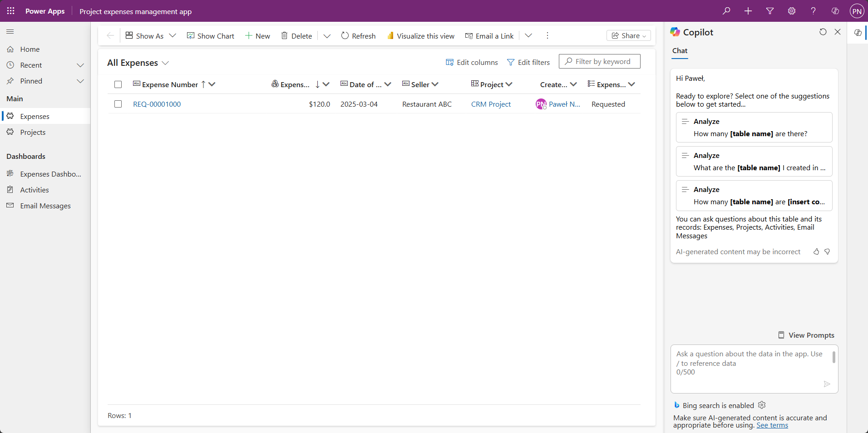Open Projects in the left navigation

click(33, 132)
